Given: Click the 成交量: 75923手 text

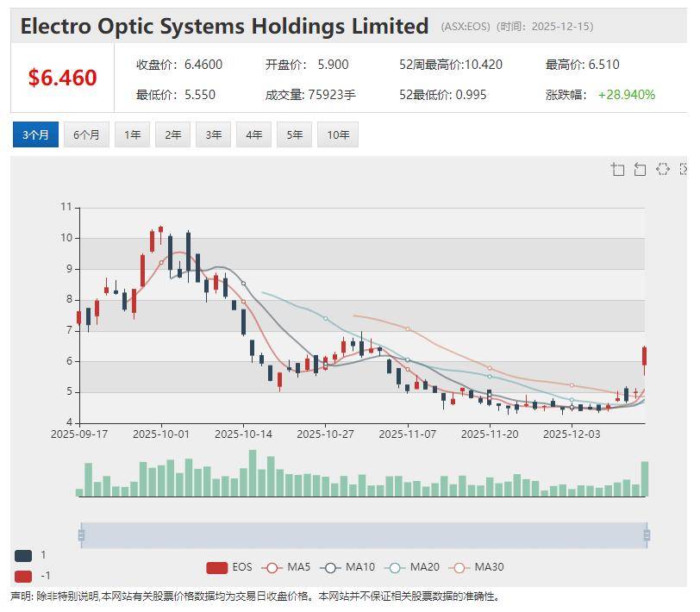Looking at the screenshot, I should click(x=310, y=95).
